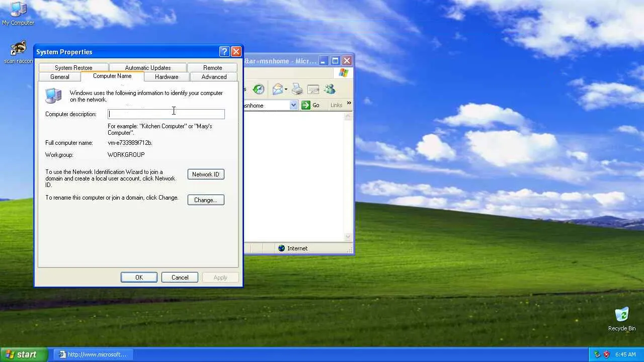Image resolution: width=644 pixels, height=362 pixels.
Task: Click the Internet zone globe in status bar
Action: click(x=281, y=248)
